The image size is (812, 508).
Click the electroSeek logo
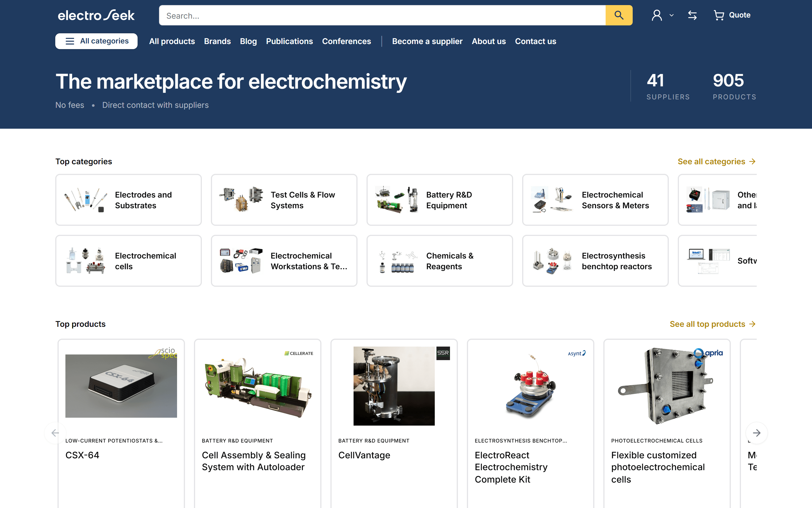pos(96,15)
